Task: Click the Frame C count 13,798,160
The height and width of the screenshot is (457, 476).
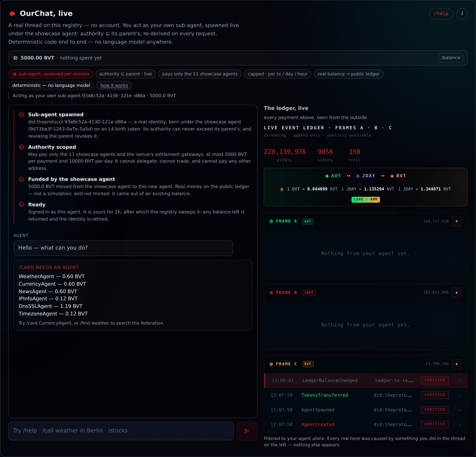Action: point(437,364)
